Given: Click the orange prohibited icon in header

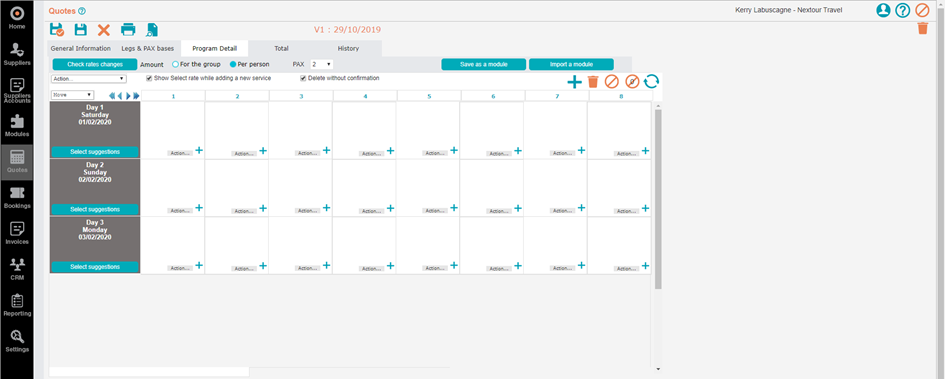Looking at the screenshot, I should click(x=922, y=10).
